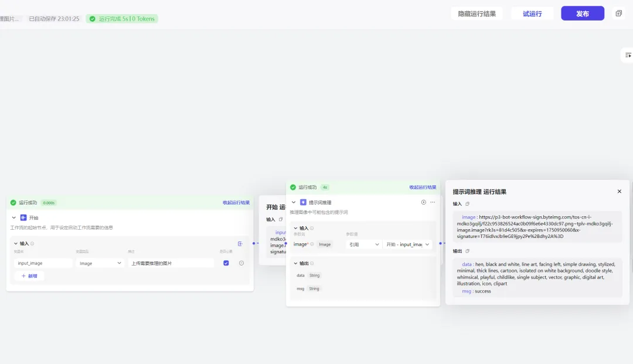Copy the 输入 content in 提示词推理 运行结果
The width and height of the screenshot is (633, 364).
point(468,204)
